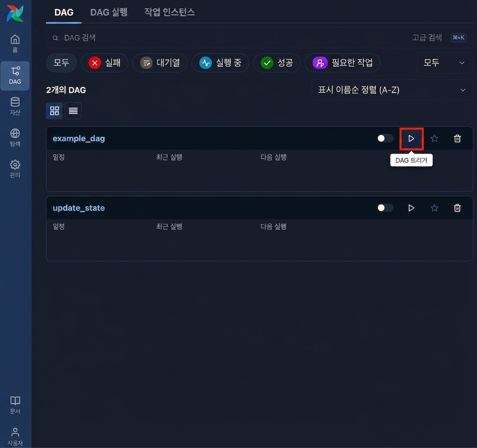This screenshot has width=477, height=448.
Task: Filter DAGs by 실행 중 (Running)
Action: click(220, 63)
